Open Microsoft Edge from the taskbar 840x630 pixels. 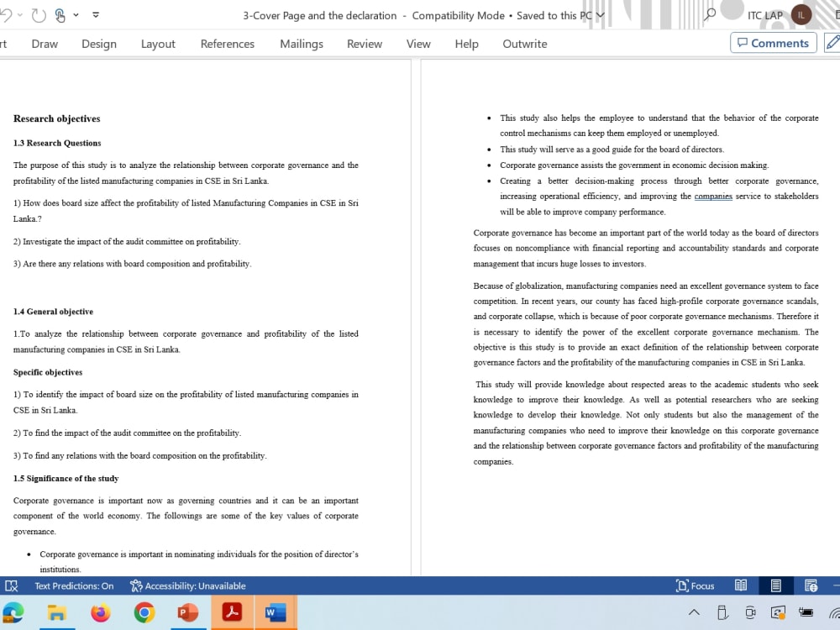[13, 612]
